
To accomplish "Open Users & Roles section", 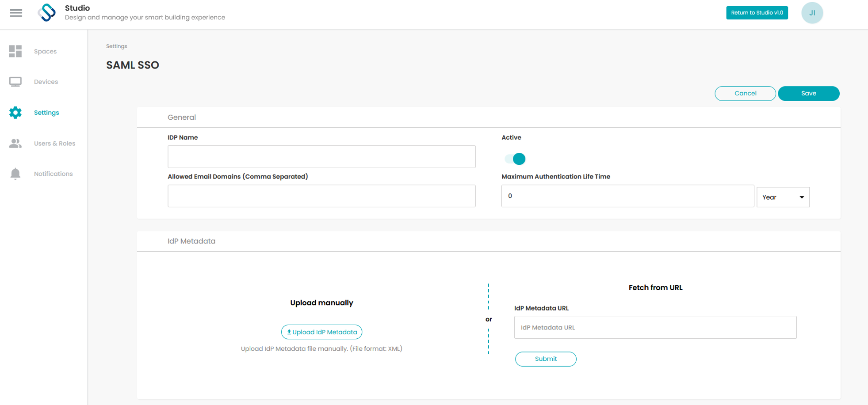I will tap(54, 144).
